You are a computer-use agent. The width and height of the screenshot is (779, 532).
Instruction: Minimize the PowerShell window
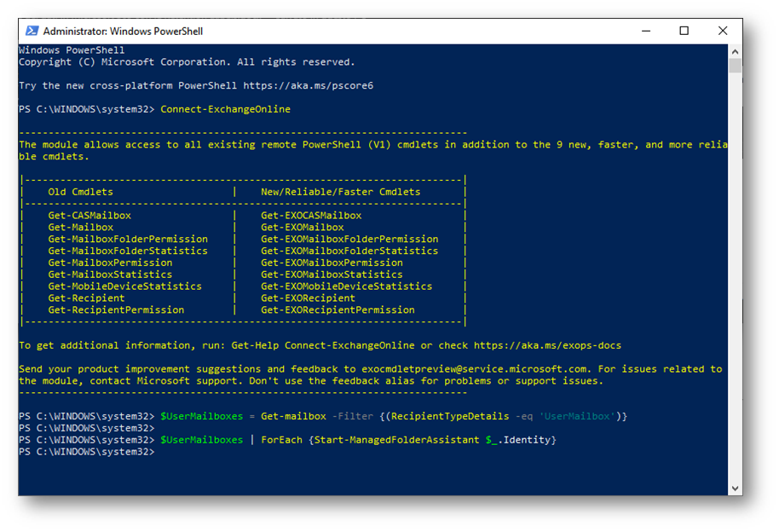646,31
